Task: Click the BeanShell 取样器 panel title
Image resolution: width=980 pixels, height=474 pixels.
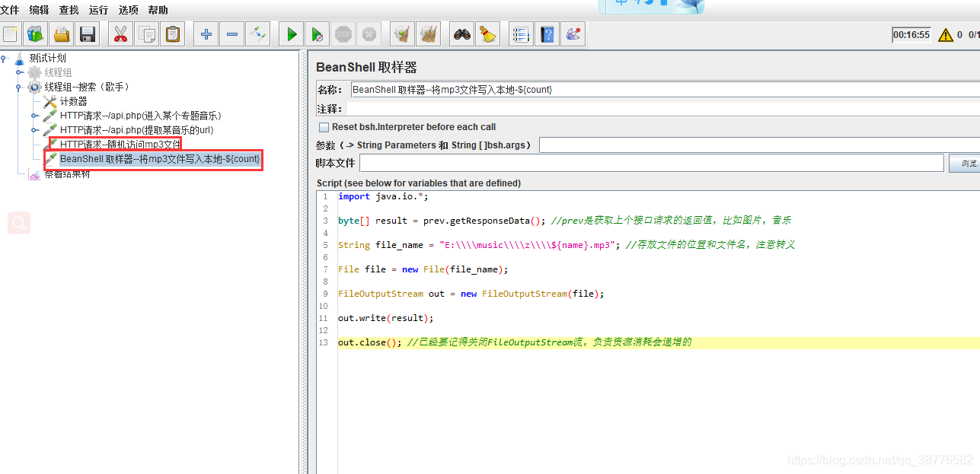Action: click(x=366, y=67)
